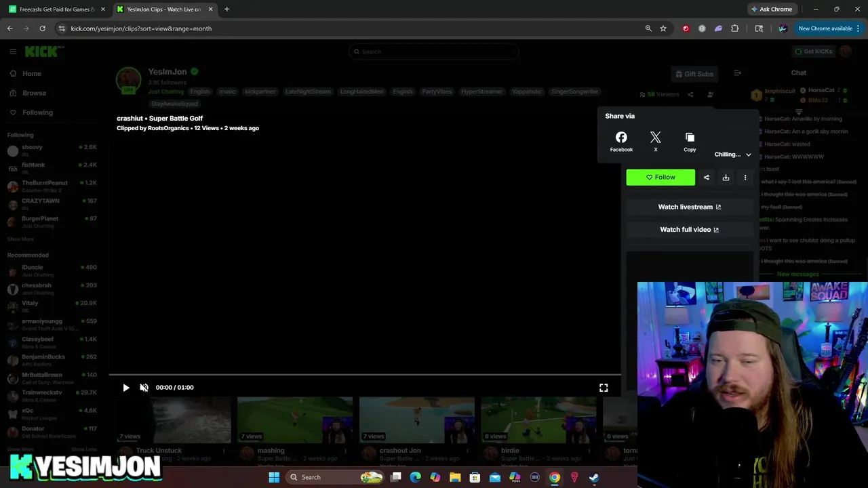Open the three-dot clip options menu
The height and width of the screenshot is (488, 868).
point(745,178)
